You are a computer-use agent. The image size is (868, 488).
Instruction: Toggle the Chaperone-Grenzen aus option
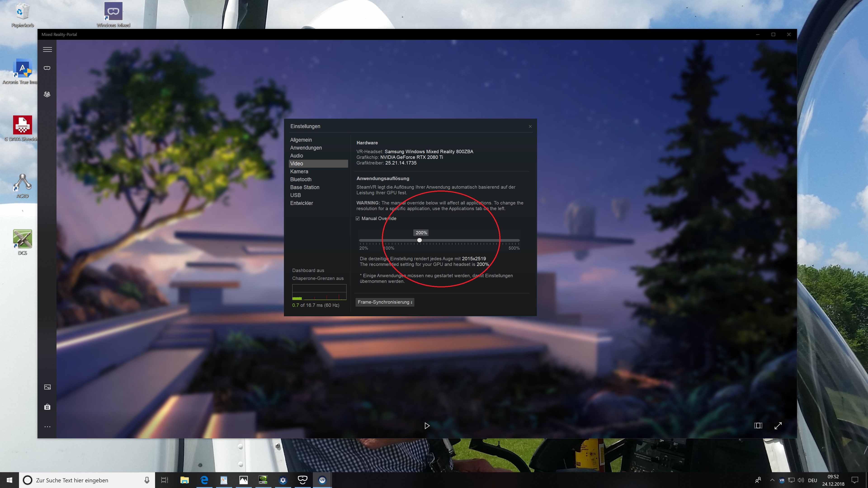point(318,278)
